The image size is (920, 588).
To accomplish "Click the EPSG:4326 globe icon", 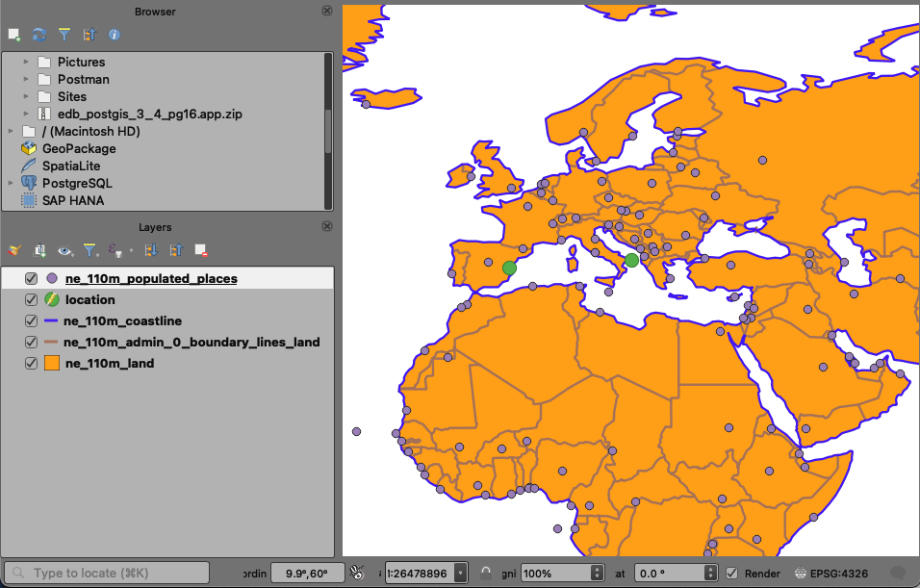I will [800, 574].
